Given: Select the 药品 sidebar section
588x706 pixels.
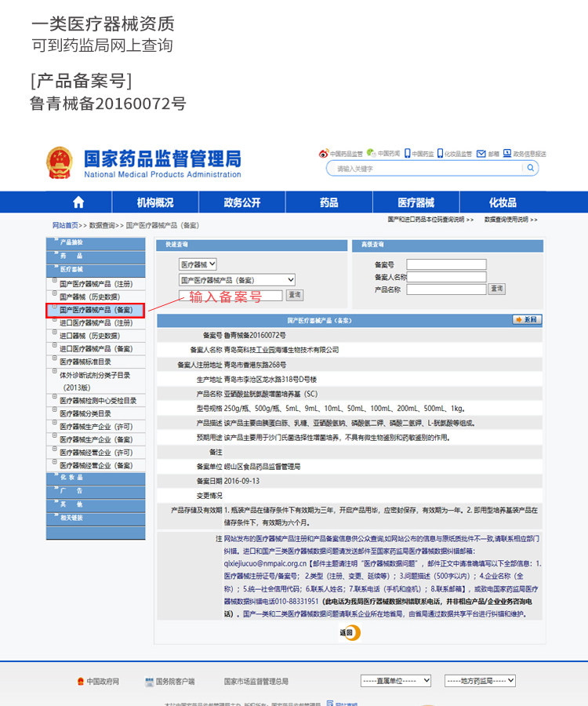Looking at the screenshot, I should [96, 257].
